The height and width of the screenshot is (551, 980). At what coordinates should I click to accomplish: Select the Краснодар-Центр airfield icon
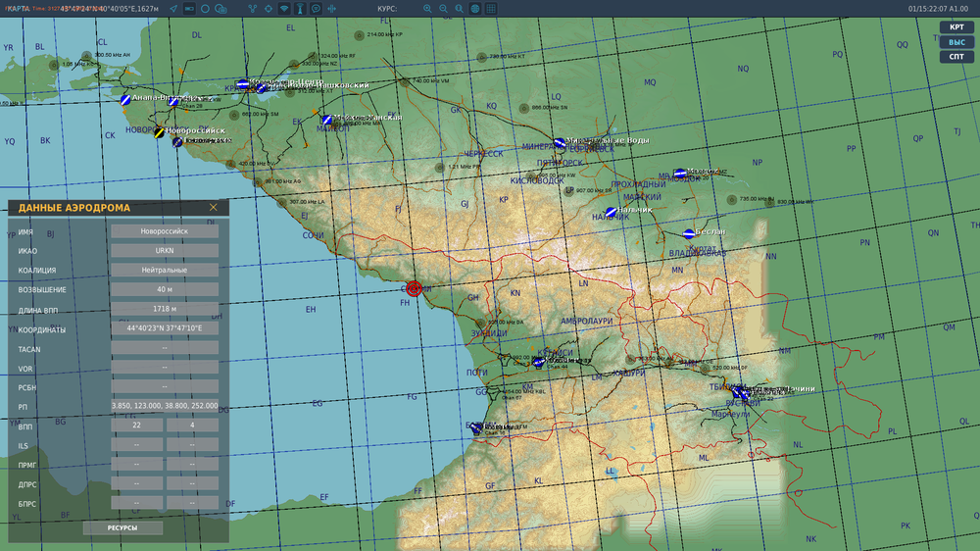click(x=242, y=83)
